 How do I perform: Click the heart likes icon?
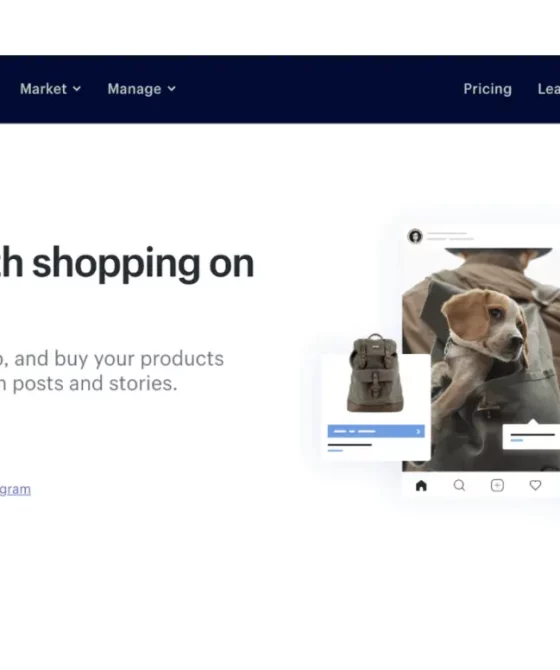point(535,485)
